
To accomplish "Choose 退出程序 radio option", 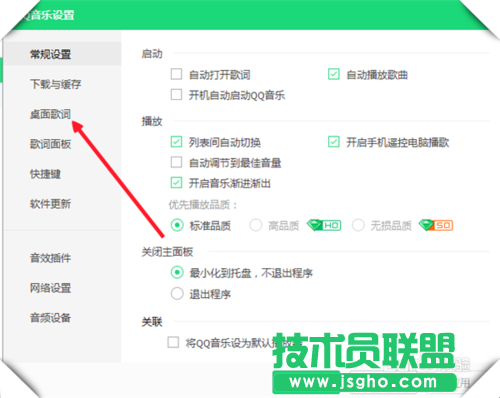I will point(177,294).
